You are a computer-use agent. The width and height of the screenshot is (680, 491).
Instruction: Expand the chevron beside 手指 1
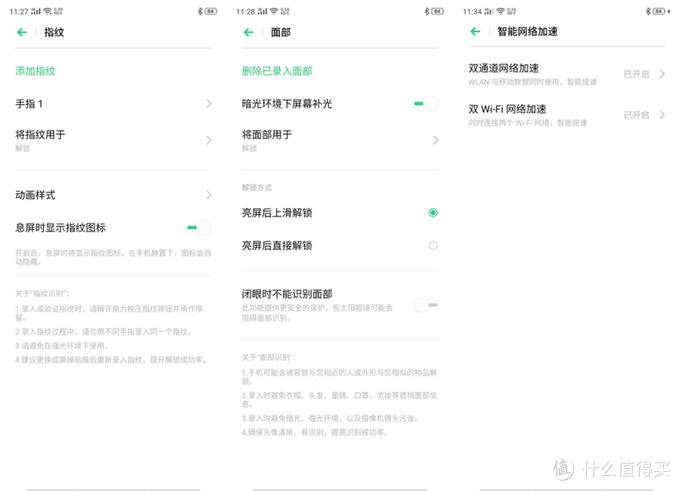209,104
